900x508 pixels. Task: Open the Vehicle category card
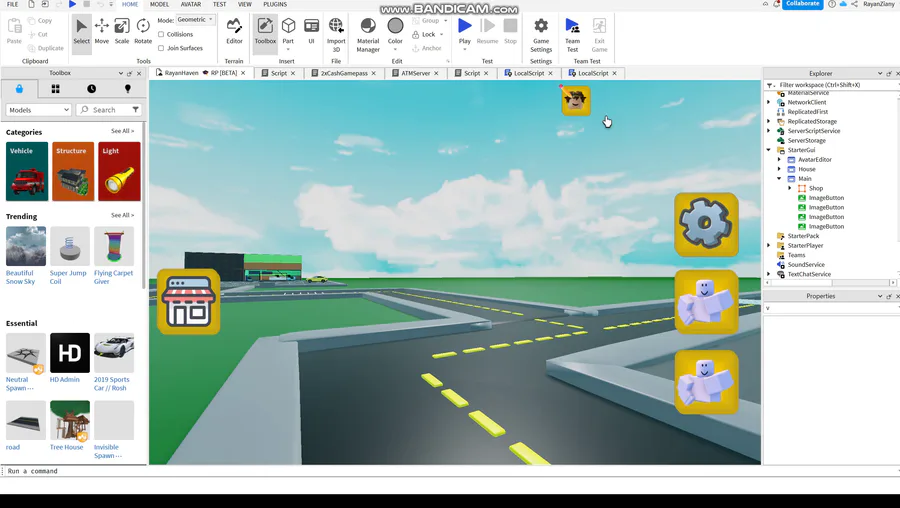[x=27, y=172]
